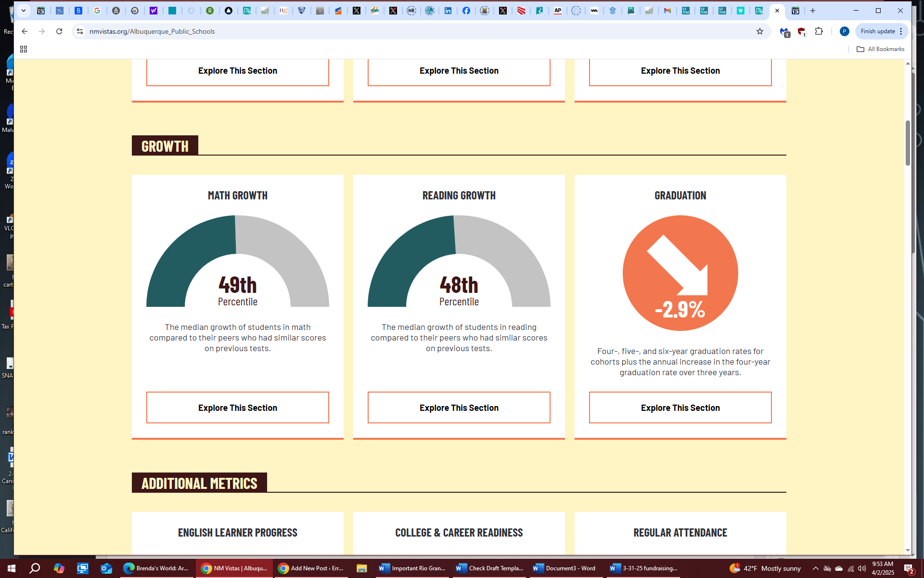Reload the NM Vistas page
Viewport: 924px width, 578px height.
pos(59,31)
